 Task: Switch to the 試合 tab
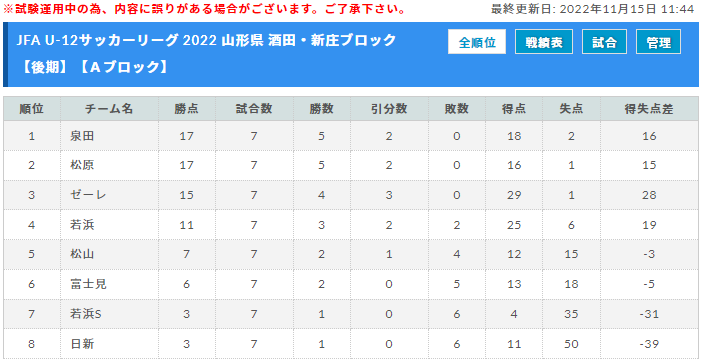[x=604, y=42]
